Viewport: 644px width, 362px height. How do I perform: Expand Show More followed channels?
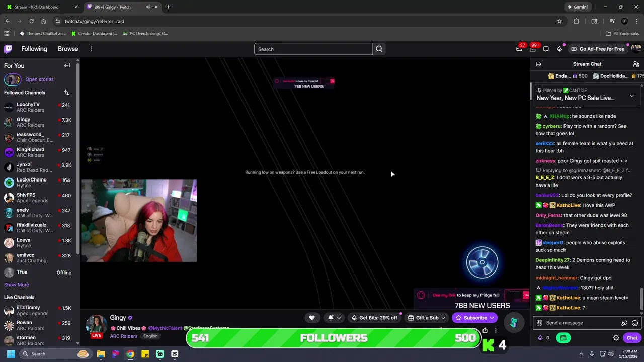pos(17,285)
